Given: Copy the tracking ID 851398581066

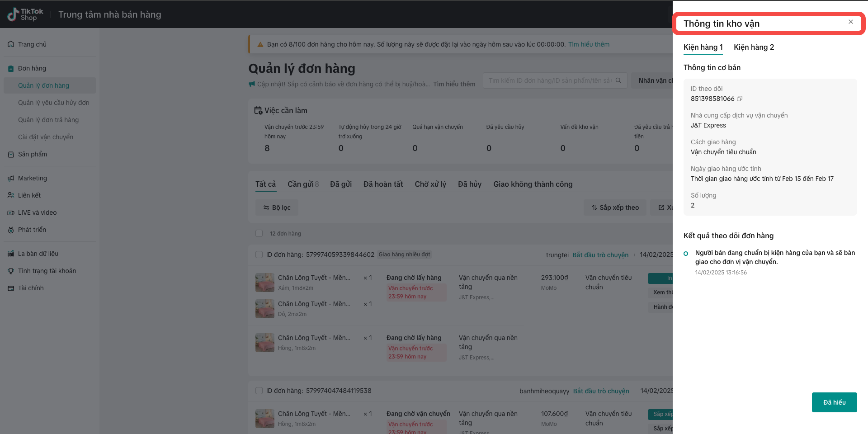Looking at the screenshot, I should tap(740, 99).
